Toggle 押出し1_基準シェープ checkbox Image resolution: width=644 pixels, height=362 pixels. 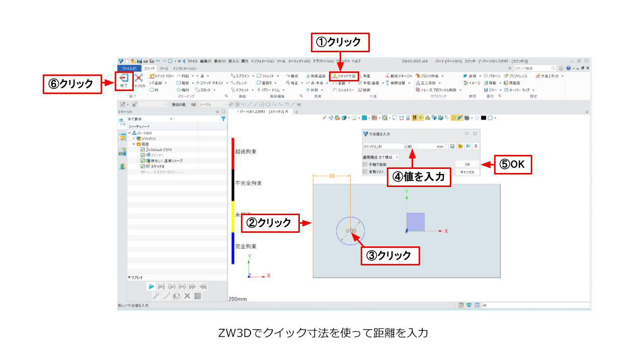[143, 161]
